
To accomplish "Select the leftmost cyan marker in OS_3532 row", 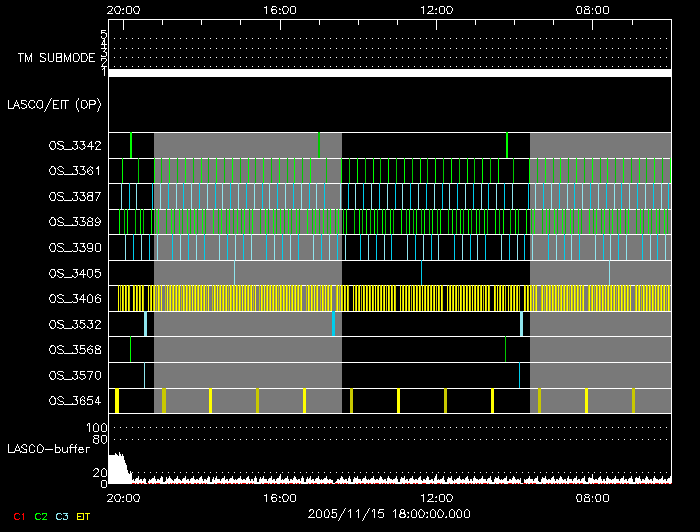I will (145, 324).
